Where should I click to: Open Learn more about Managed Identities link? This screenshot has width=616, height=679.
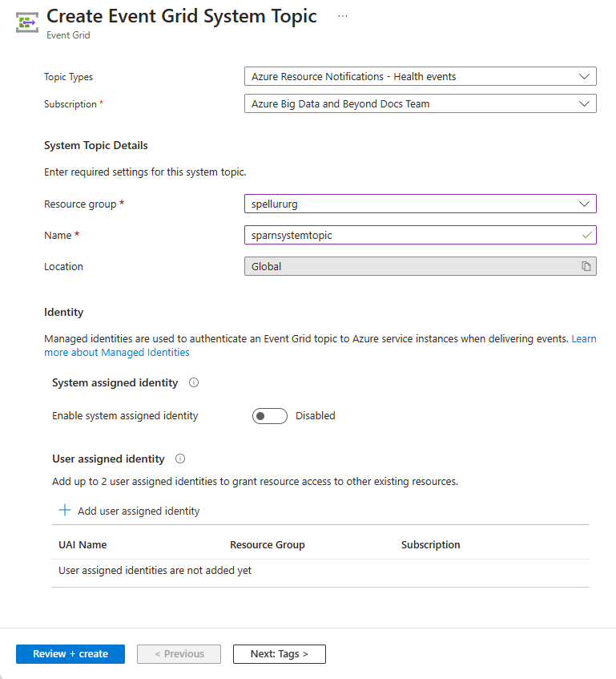117,352
